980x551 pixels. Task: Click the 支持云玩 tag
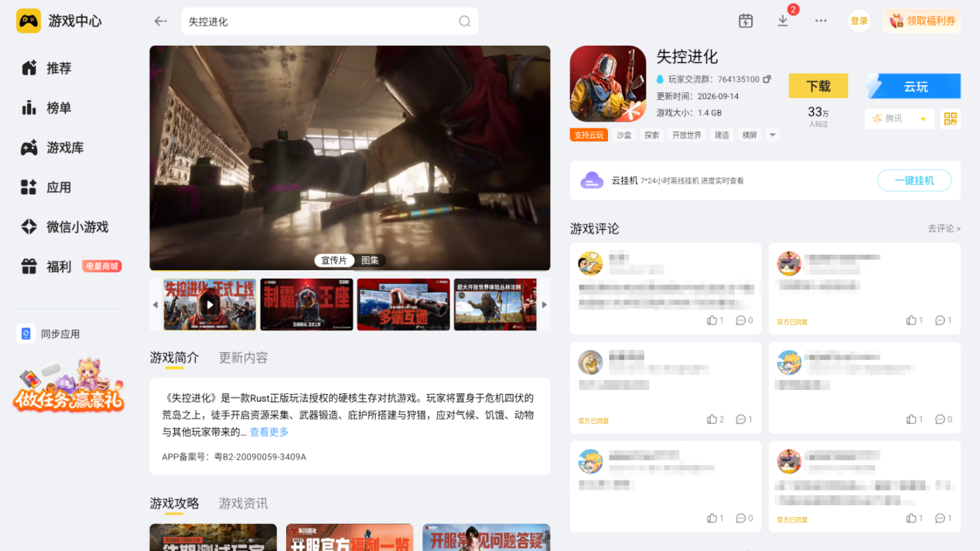pos(589,135)
